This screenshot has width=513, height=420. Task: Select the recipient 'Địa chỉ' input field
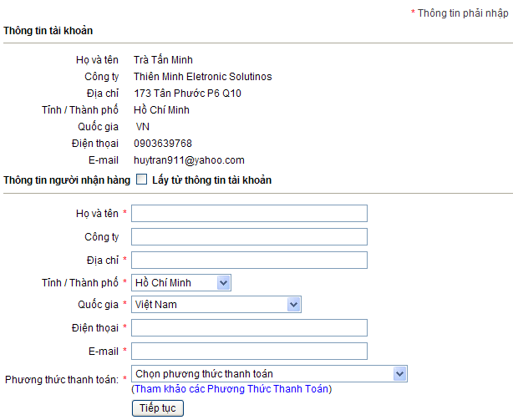[x=249, y=261]
